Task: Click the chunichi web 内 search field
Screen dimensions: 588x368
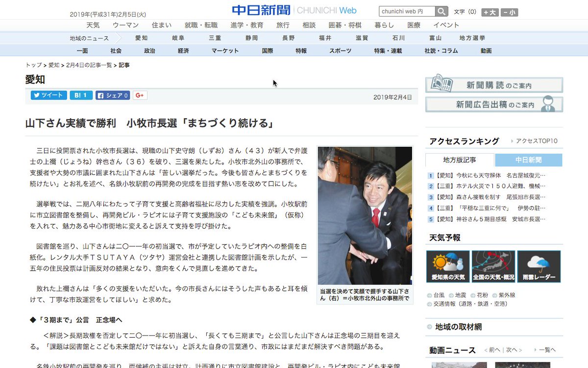Action: [x=407, y=11]
